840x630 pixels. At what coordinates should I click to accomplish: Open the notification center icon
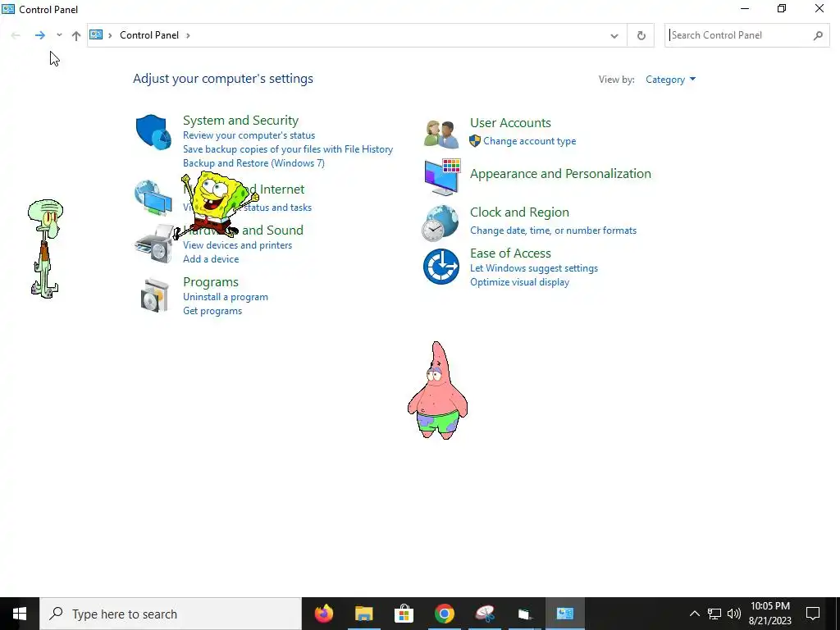[x=813, y=614]
